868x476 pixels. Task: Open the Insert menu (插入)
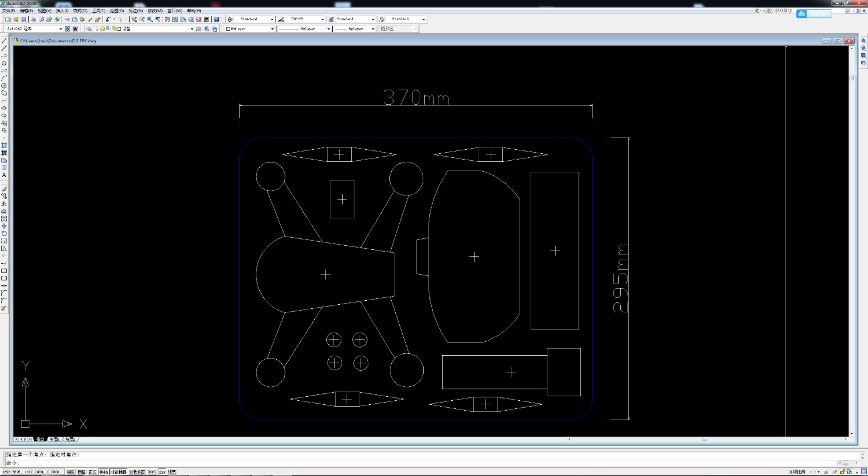tap(62, 11)
